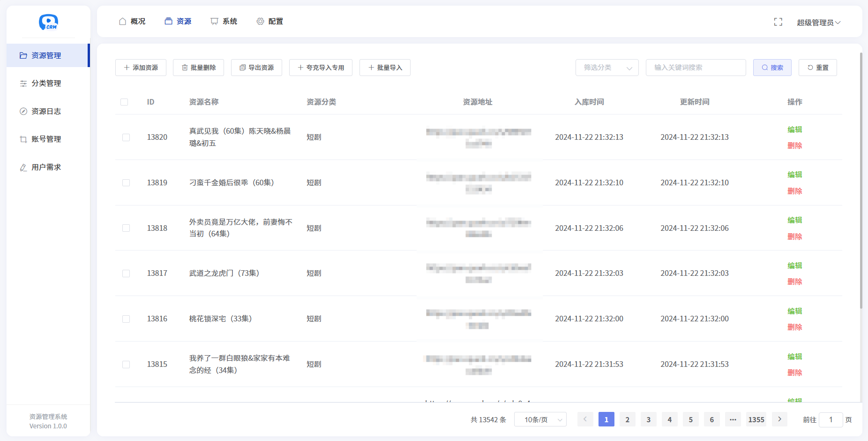Click 编辑 for row 13817
Viewport: 868px width, 441px height.
click(795, 266)
